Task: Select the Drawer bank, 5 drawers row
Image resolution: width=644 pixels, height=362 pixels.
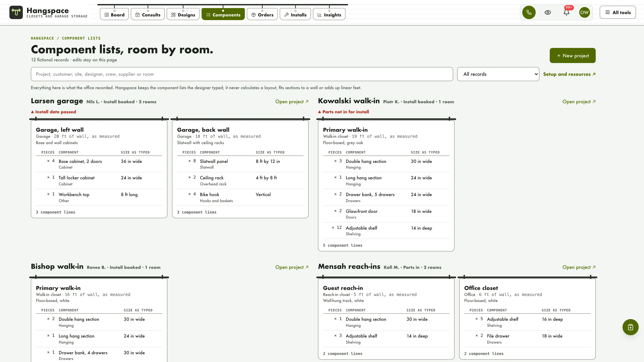Action: (386, 197)
